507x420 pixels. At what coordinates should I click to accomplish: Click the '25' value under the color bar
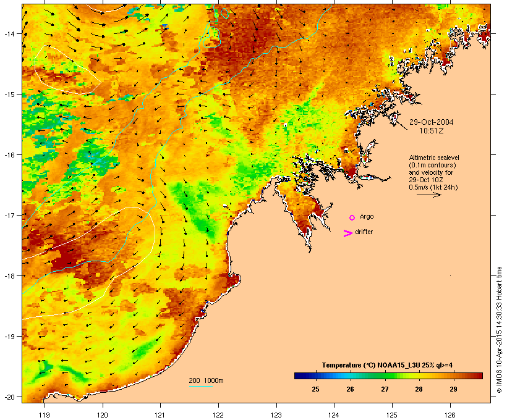315,389
